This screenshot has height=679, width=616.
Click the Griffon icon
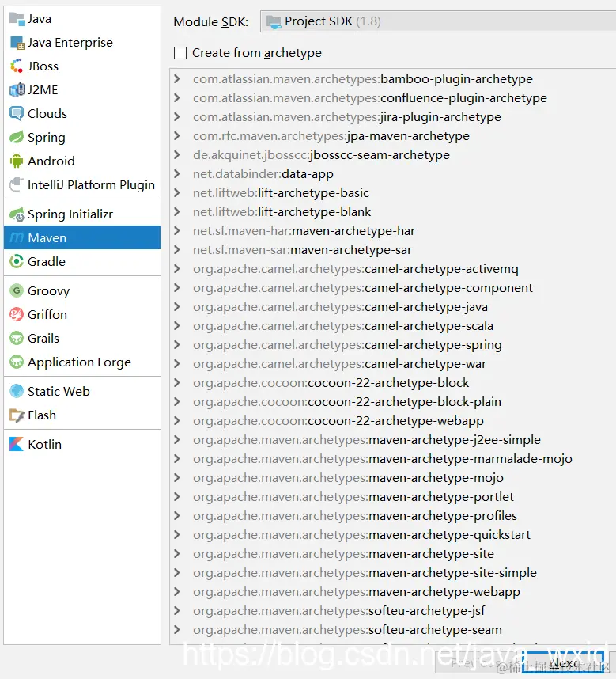17,314
